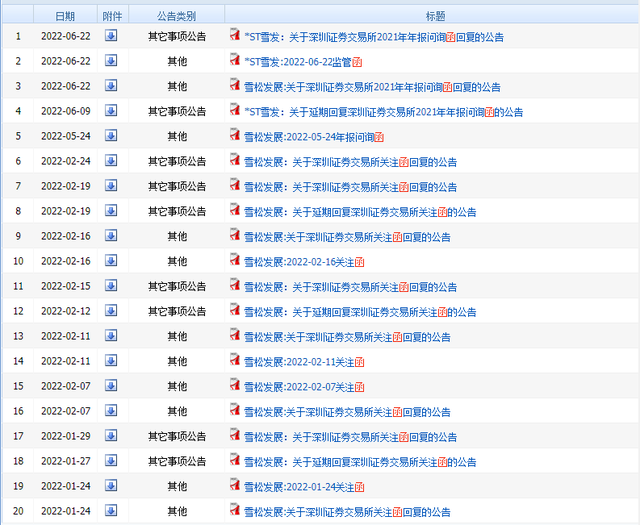
Task: Open 雪松发展:2022-02-11关注函 link
Action: tap(304, 362)
